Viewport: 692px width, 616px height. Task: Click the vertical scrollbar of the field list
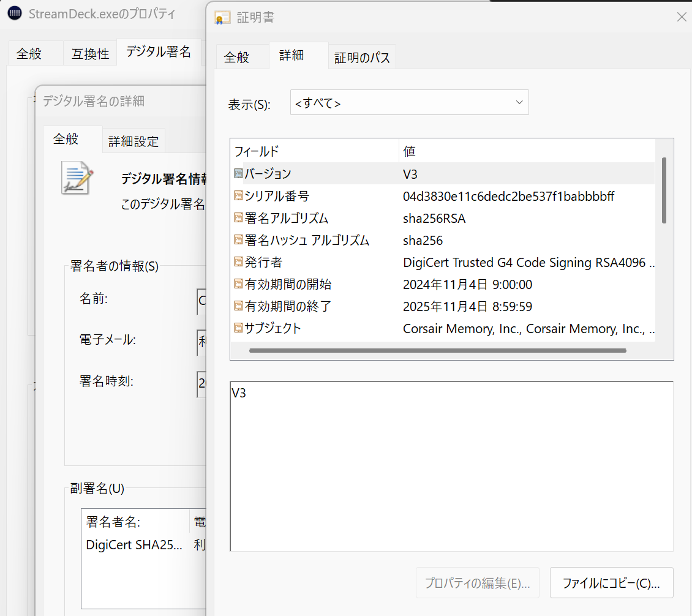pyautogui.click(x=664, y=190)
